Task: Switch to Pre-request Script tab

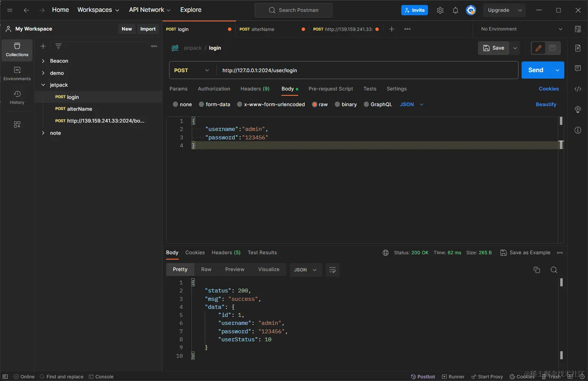Action: tap(331, 89)
